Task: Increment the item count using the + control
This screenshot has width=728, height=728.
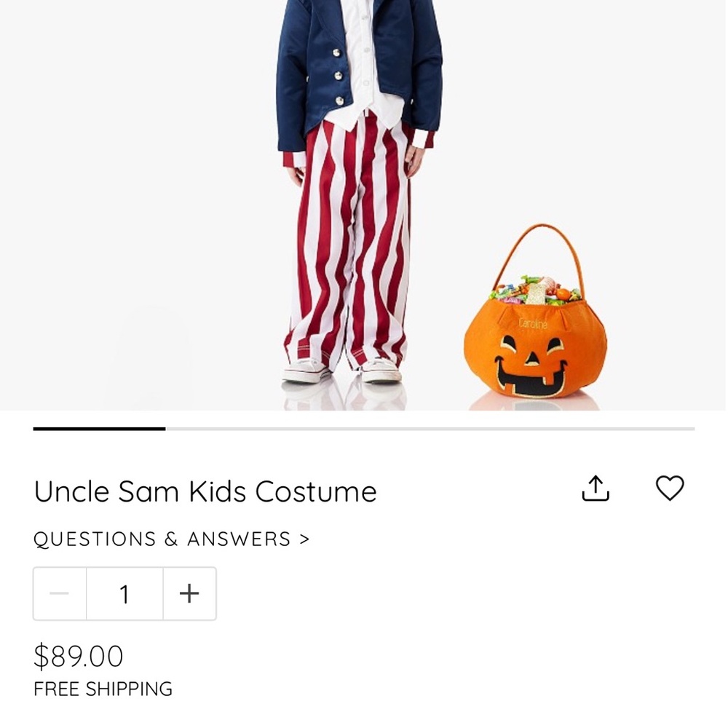Action: click(x=189, y=593)
